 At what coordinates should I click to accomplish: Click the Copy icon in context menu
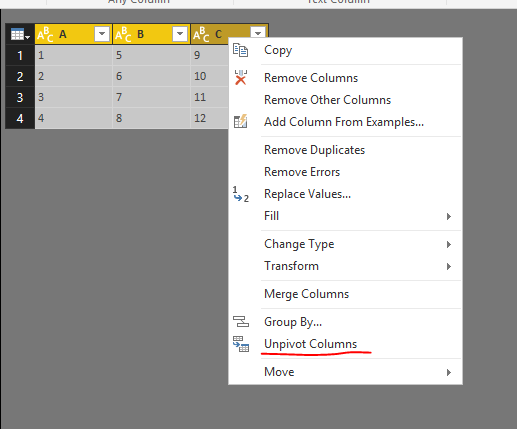point(240,50)
